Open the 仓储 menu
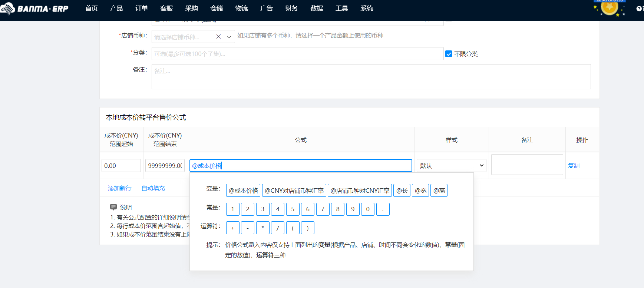 pos(217,8)
